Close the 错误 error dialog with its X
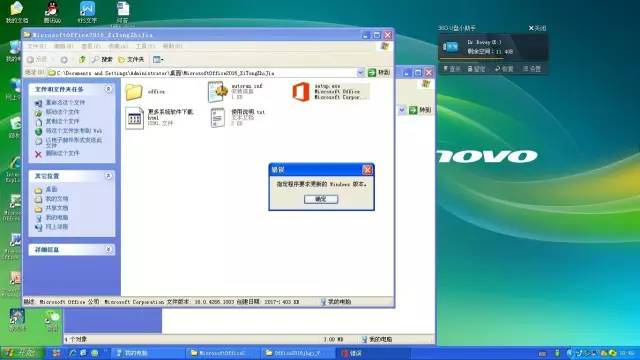The height and width of the screenshot is (360, 640). coord(367,169)
